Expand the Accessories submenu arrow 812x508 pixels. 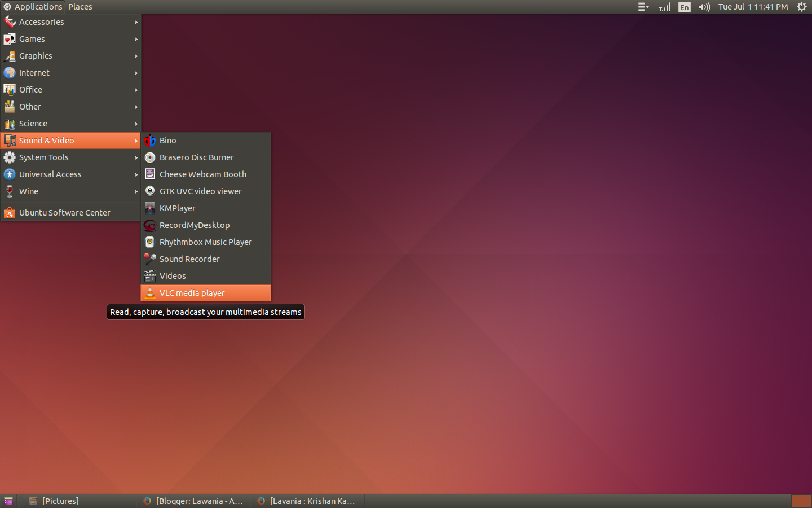[x=136, y=22]
